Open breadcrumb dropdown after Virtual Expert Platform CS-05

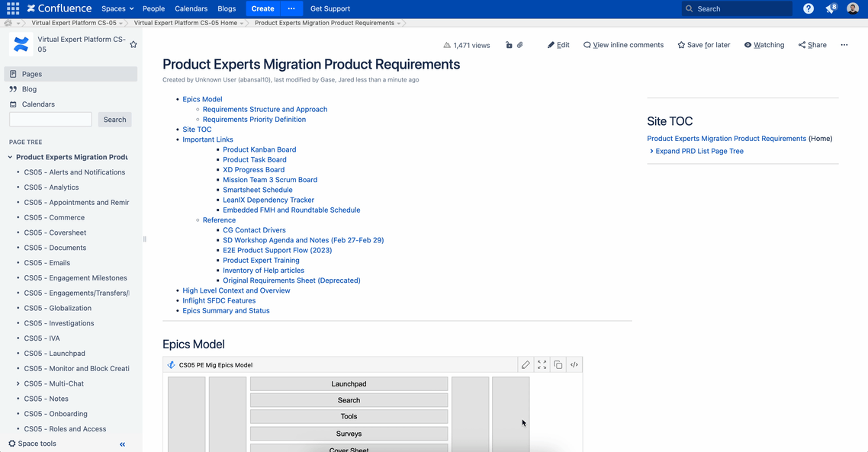(121, 23)
